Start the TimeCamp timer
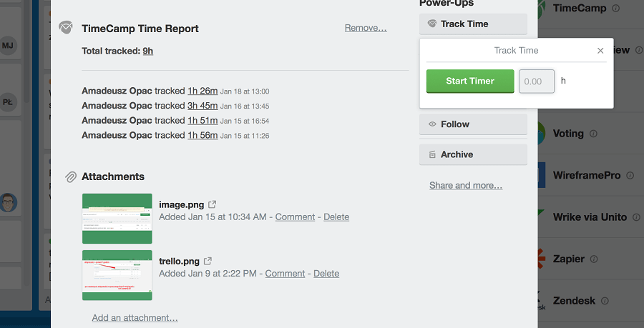Viewport: 644px width, 328px height. [470, 81]
